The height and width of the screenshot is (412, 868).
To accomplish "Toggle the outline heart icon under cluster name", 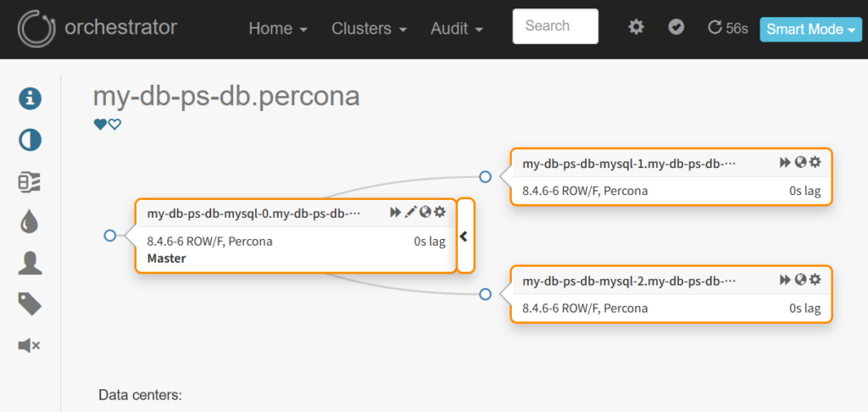I will 114,125.
